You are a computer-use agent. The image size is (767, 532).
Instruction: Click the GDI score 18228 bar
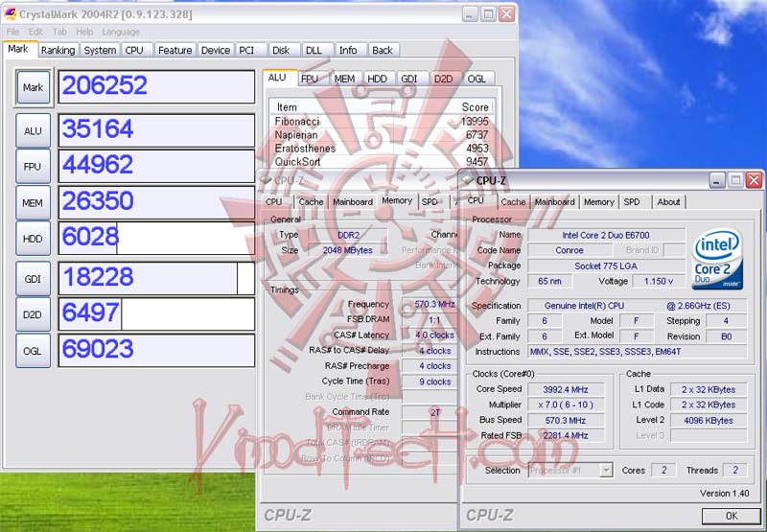click(156, 278)
